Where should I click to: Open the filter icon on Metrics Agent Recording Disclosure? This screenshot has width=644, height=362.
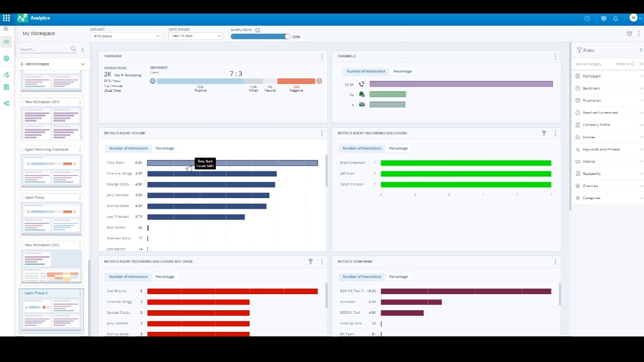coord(544,133)
